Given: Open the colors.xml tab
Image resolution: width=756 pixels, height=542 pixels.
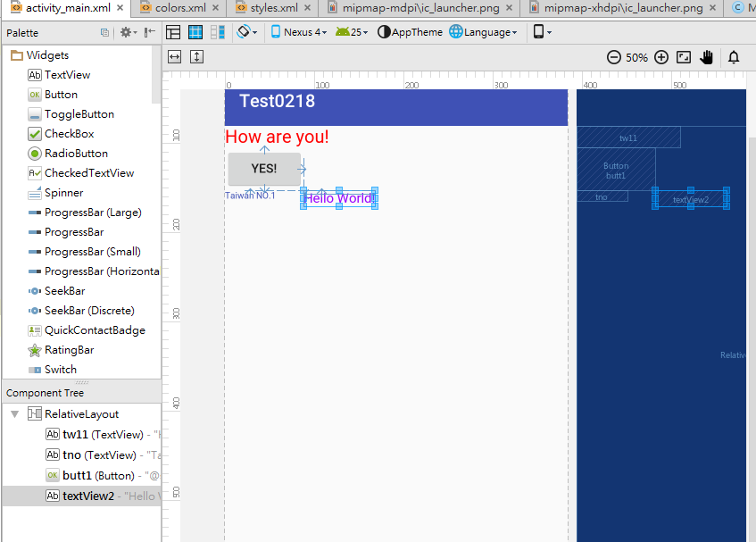Looking at the screenshot, I should [x=180, y=8].
